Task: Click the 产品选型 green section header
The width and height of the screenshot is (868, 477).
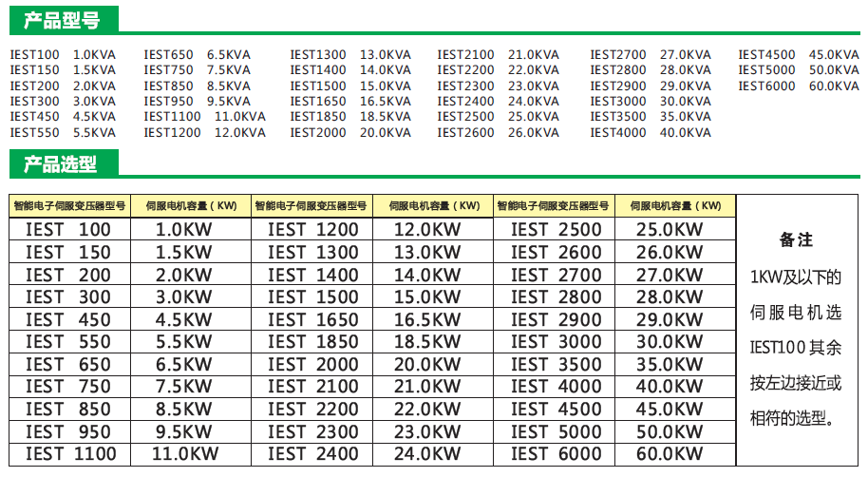Action: 59,163
